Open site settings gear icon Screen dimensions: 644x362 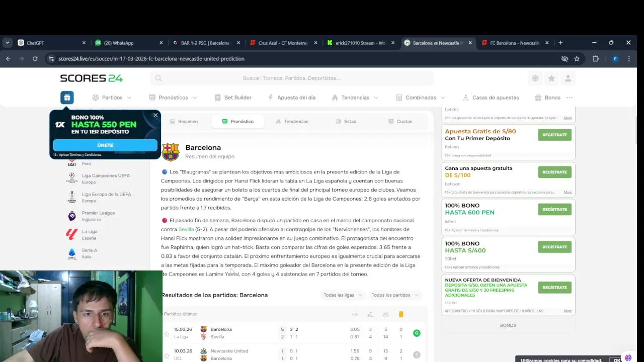click(x=535, y=78)
